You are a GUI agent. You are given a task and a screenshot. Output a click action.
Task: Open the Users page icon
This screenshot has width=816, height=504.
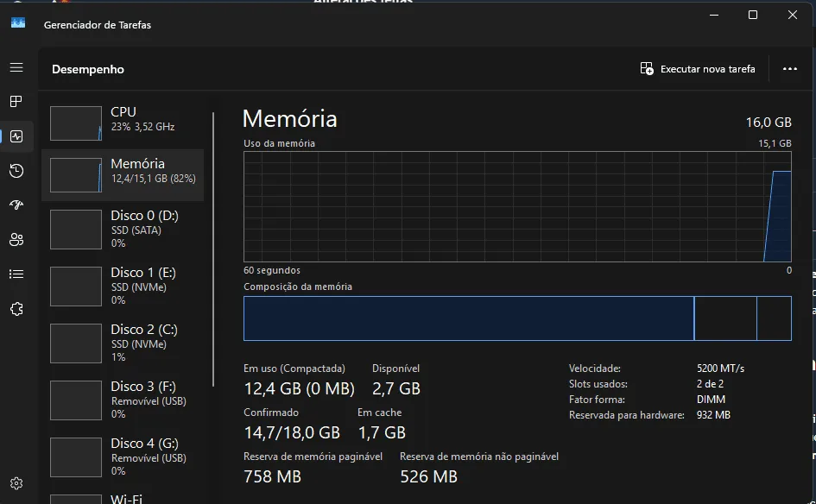(x=16, y=240)
